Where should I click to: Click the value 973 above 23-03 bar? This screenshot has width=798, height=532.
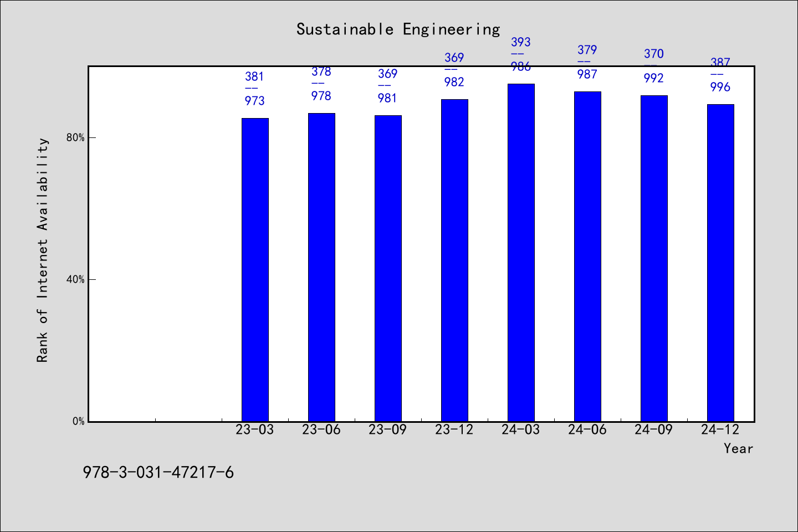pyautogui.click(x=255, y=101)
